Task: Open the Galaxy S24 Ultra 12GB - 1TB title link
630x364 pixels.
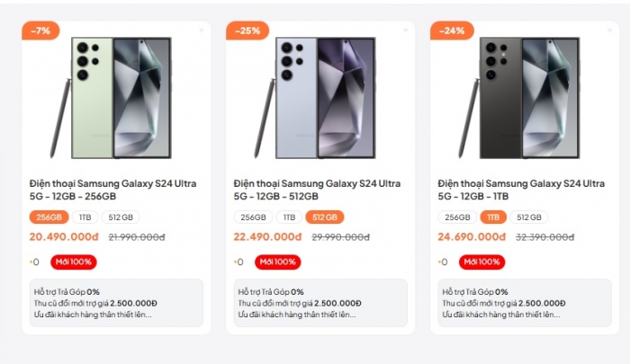Action: point(521,190)
